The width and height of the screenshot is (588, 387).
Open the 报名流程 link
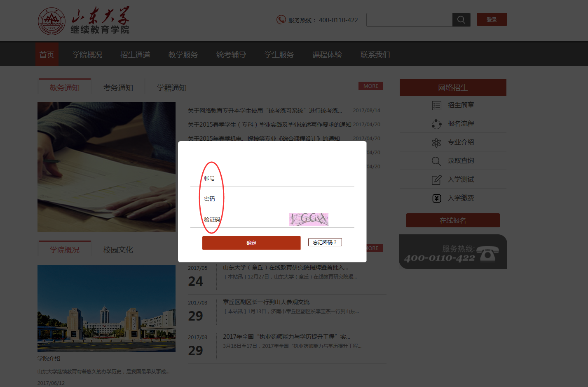pos(461,124)
